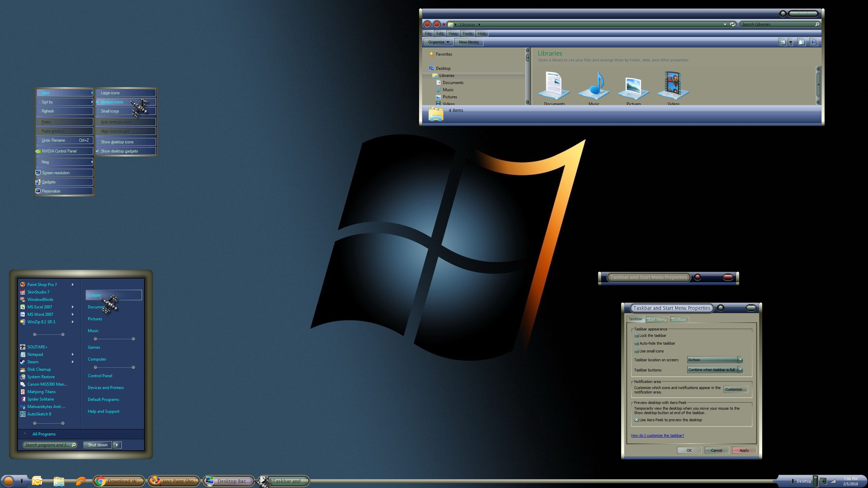Toggle Show desktop icons in context menu
868x488 pixels.
click(x=126, y=142)
